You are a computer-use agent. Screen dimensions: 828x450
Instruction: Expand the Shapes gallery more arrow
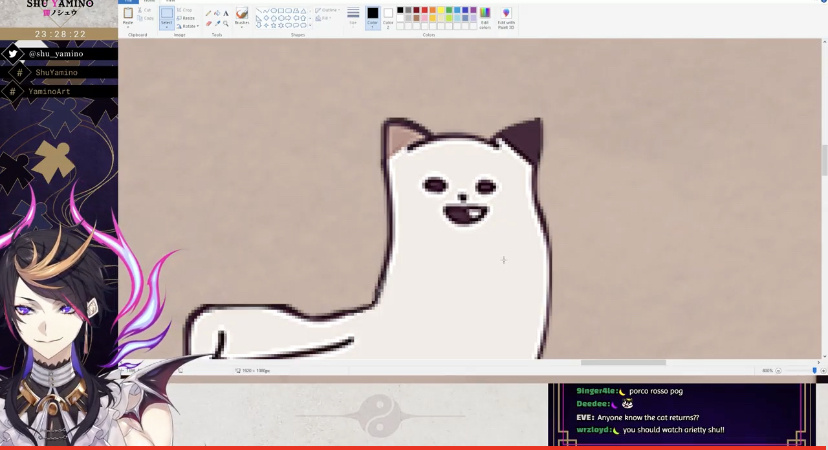click(x=310, y=25)
